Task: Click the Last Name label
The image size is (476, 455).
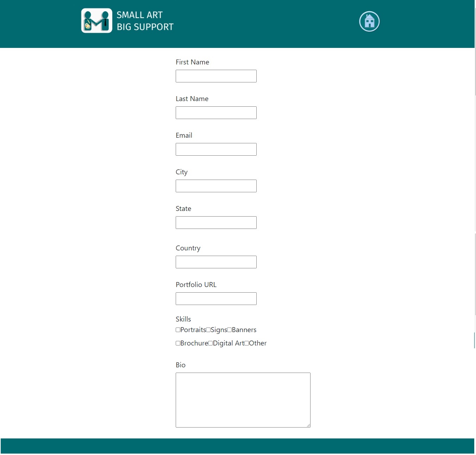Action: coord(192,99)
